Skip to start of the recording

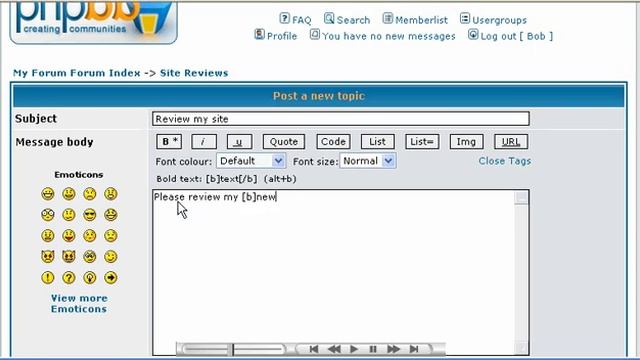[313, 349]
